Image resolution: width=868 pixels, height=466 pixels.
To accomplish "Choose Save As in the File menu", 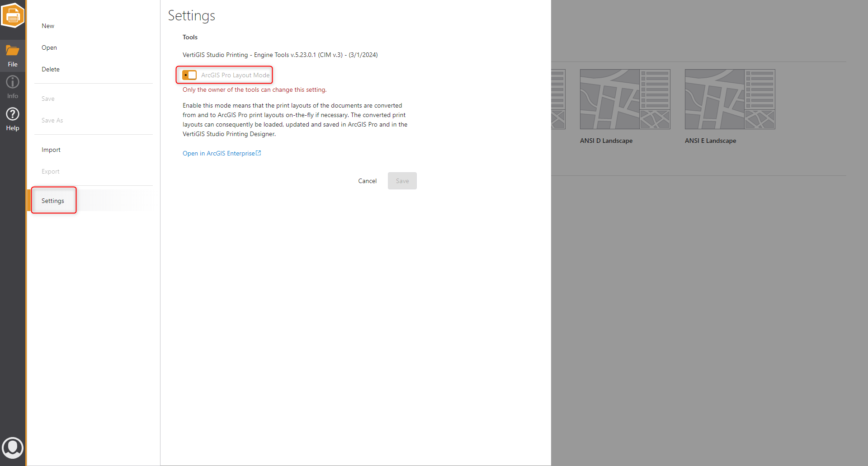I will click(x=52, y=120).
